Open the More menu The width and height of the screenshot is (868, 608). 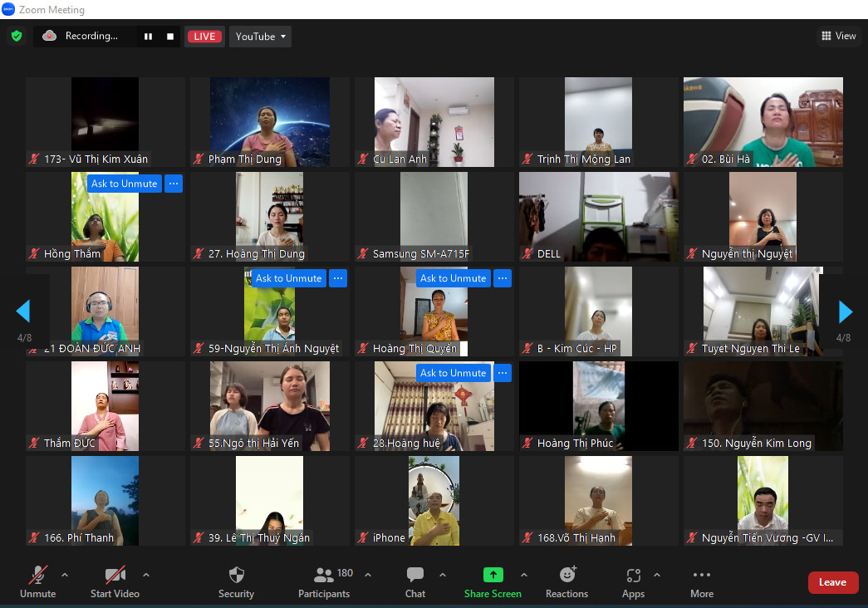pos(702,582)
